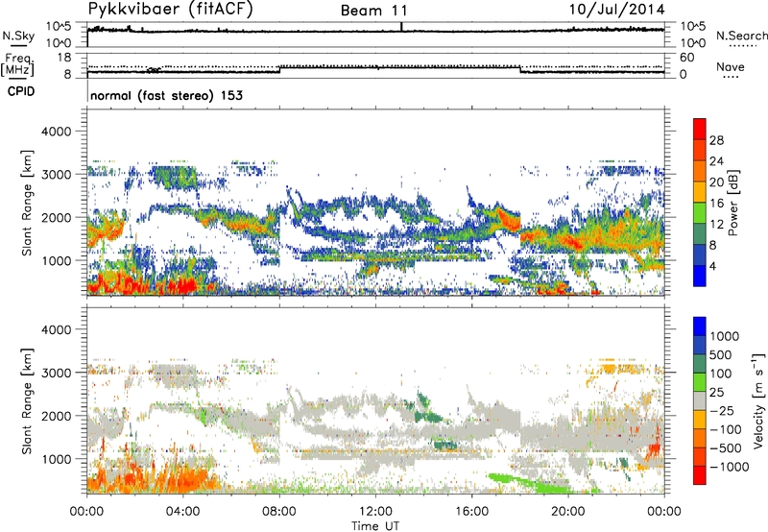Click the 'Nave' legend label
This screenshot has width=768, height=532.
pos(731,67)
